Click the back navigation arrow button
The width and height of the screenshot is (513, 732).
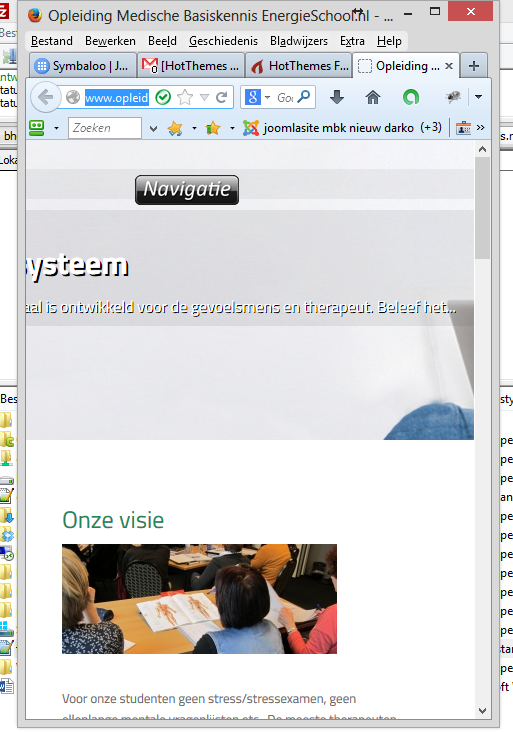point(45,97)
